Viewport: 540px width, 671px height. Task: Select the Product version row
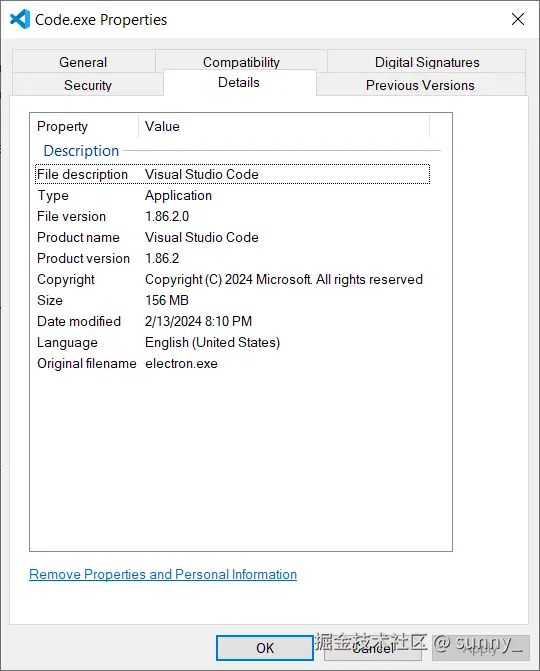tap(232, 258)
